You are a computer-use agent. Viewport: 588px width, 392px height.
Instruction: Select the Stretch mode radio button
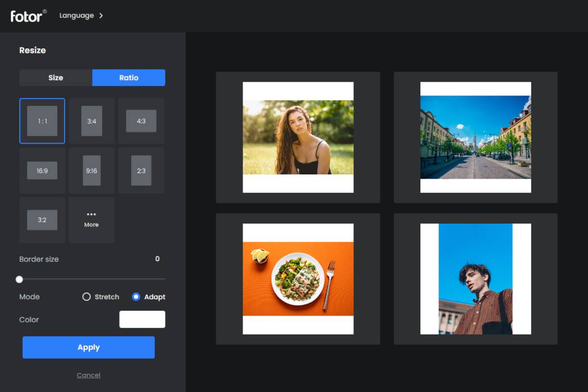[x=87, y=296]
